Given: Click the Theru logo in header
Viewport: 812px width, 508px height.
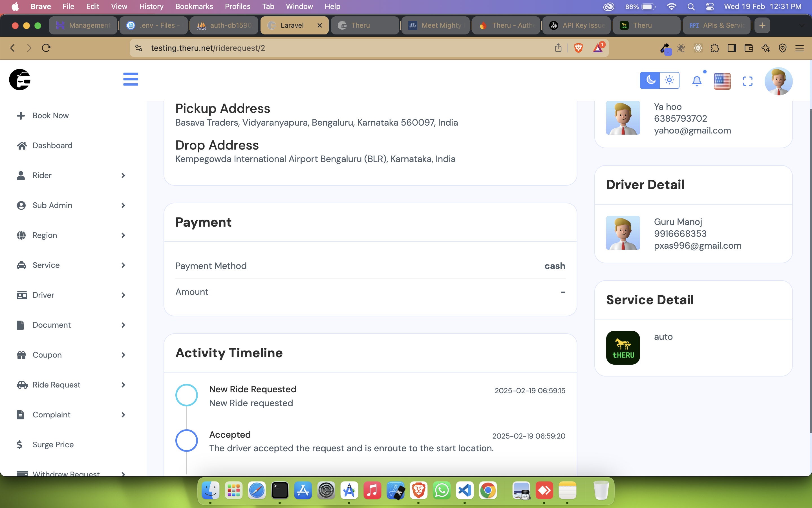Looking at the screenshot, I should 20,80.
